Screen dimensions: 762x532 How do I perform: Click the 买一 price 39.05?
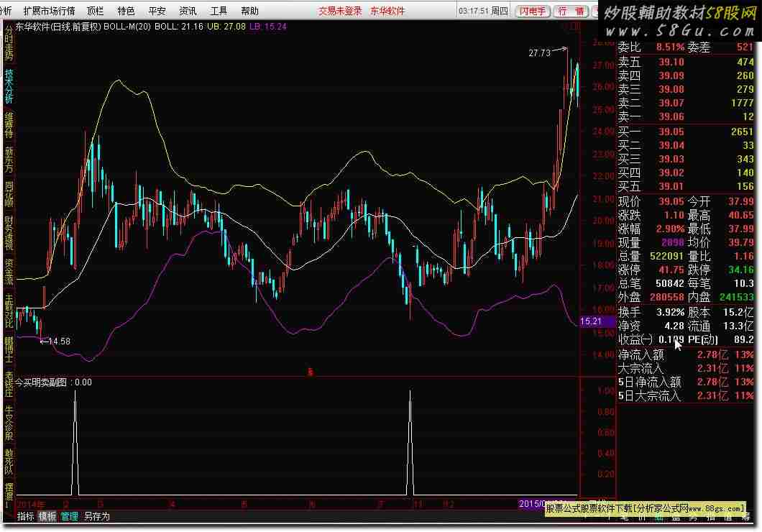(x=671, y=131)
